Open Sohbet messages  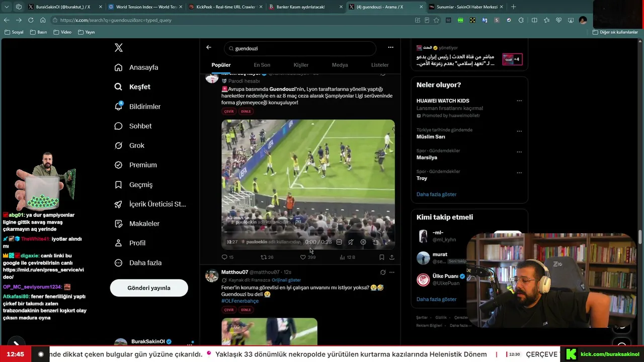133,126
